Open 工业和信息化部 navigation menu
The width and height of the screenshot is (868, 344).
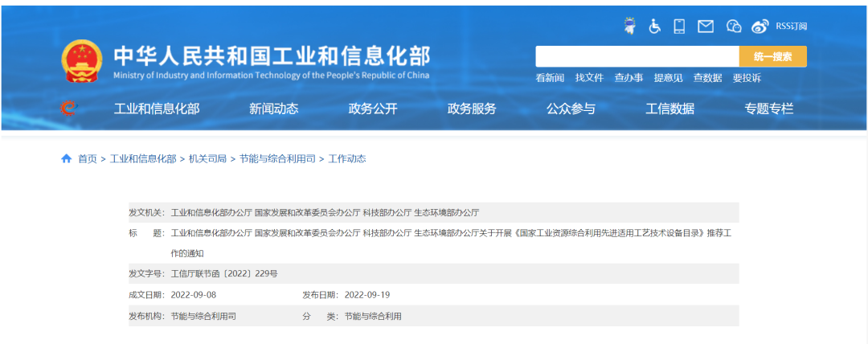click(157, 109)
